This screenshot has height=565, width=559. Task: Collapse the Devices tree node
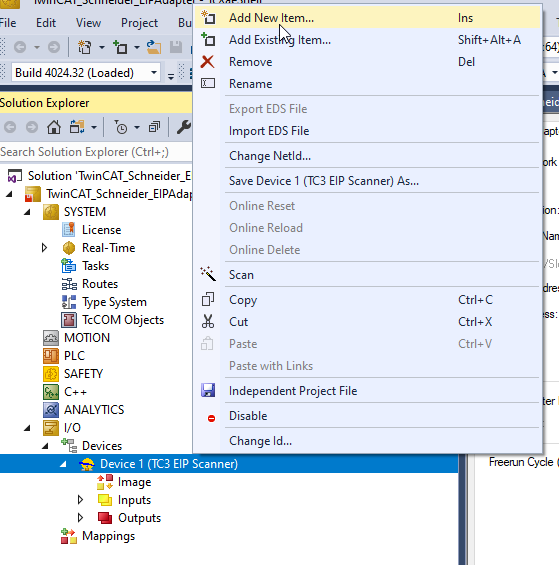(45, 446)
